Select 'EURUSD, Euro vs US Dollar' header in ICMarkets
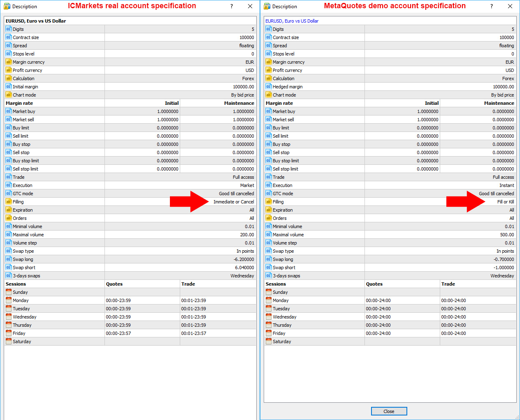The image size is (520, 420). (36, 21)
